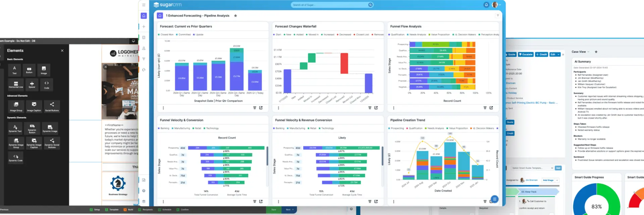The height and width of the screenshot is (215, 644).
Task: Click the blue floating list button
Action: click(x=494, y=199)
